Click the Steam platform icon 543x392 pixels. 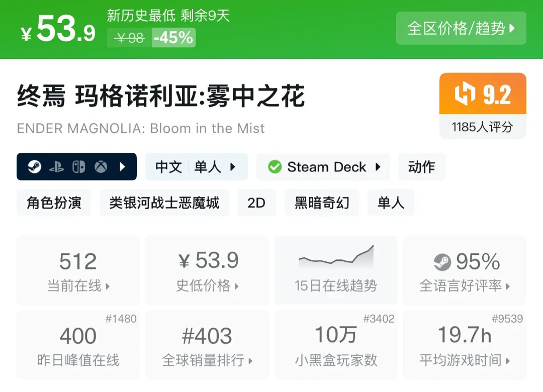pyautogui.click(x=34, y=167)
